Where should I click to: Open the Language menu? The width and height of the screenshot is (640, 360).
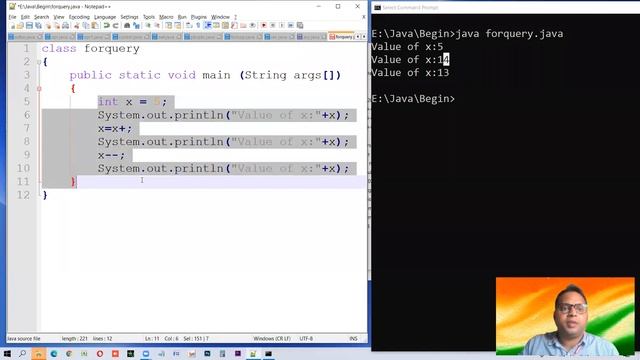105,17
